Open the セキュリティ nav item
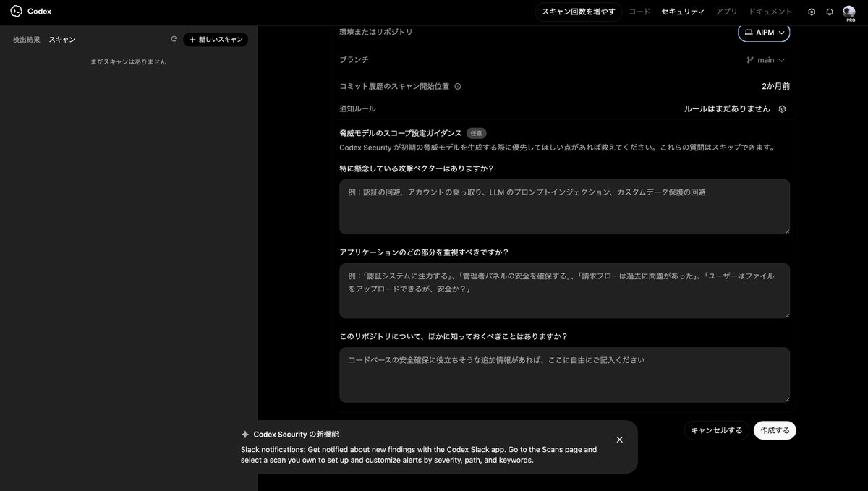This screenshot has width=868, height=491. pos(683,12)
